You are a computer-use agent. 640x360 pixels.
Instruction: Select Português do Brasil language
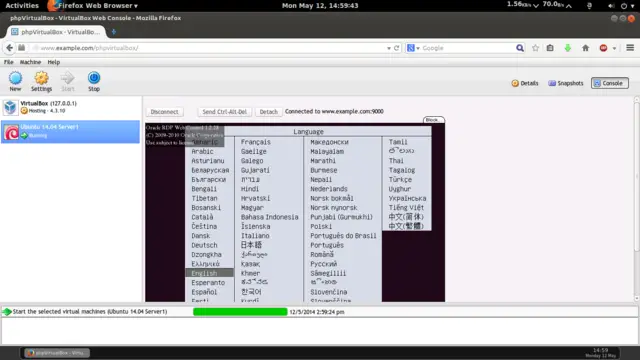(x=343, y=236)
